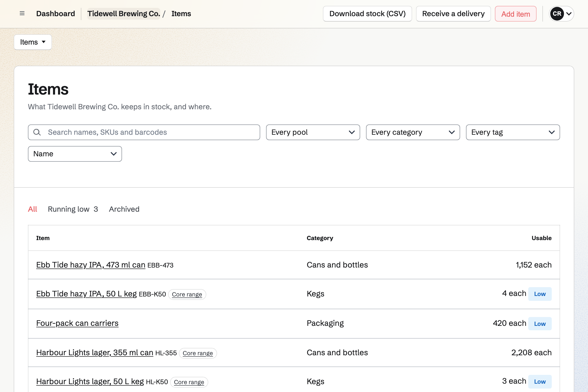Image resolution: width=588 pixels, height=392 pixels.
Task: Open the Items section switcher
Action: [x=33, y=42]
